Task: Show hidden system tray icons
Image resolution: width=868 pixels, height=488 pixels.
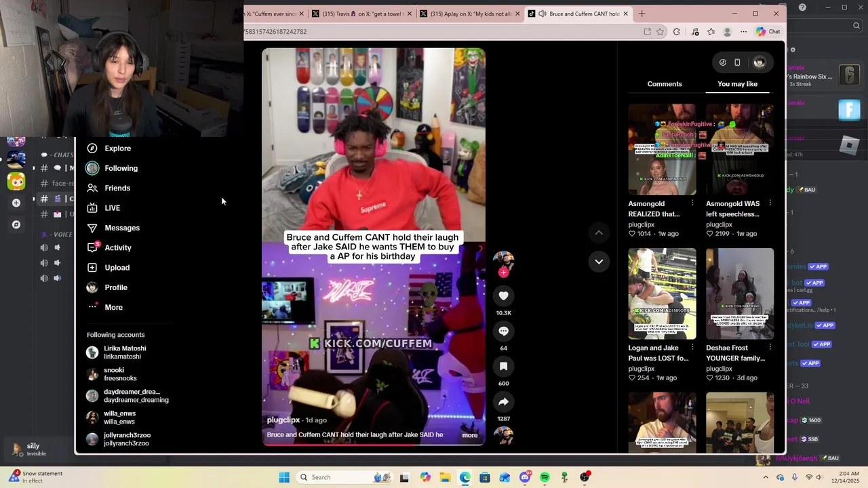Action: 766,477
